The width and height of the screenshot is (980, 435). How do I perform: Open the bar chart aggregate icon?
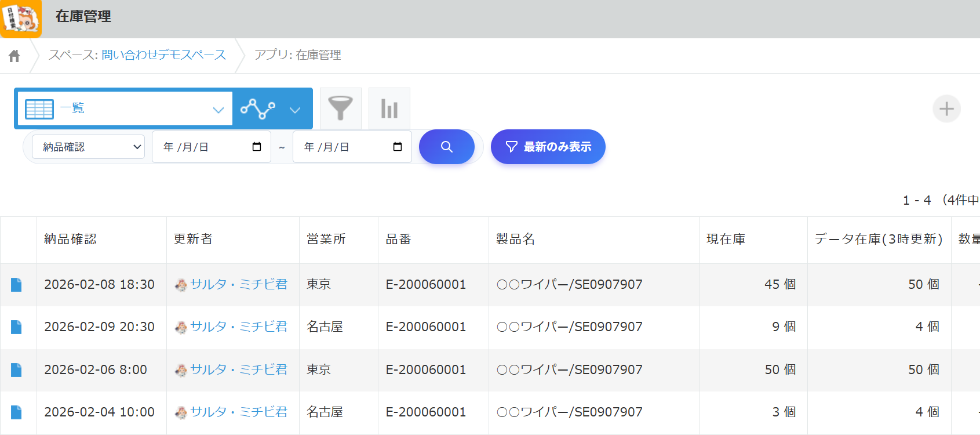coord(389,108)
